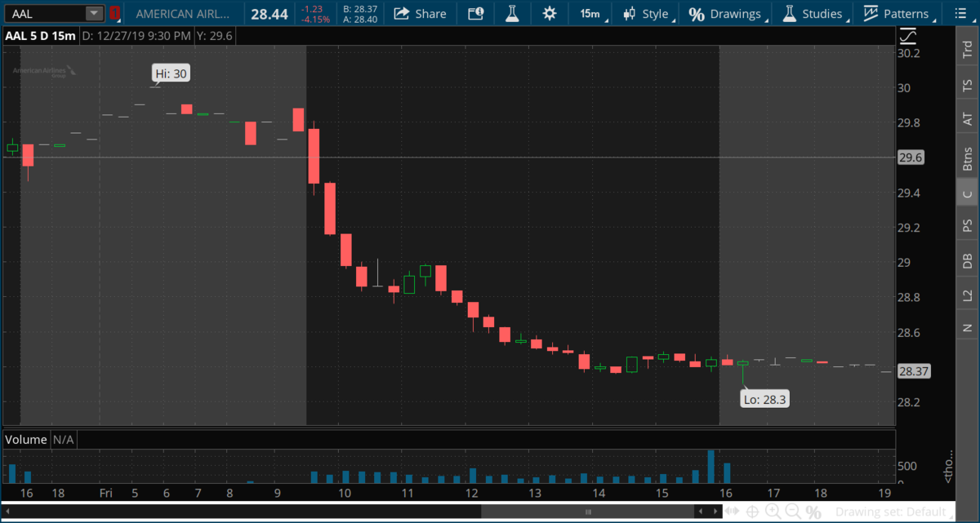Click the Share arrow icon
Viewport: 980px width, 523px height.
[402, 13]
